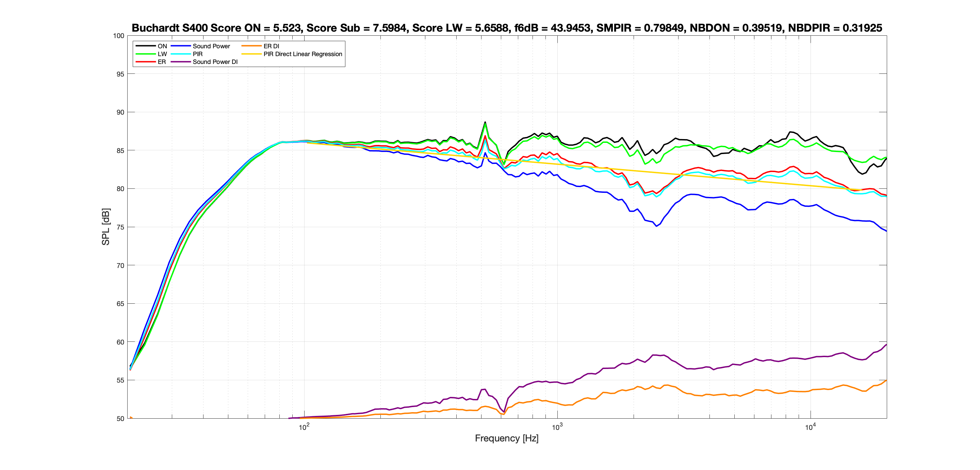This screenshot has width=980, height=470.
Task: Click the 85 y-axis tick label
Action: tap(120, 151)
